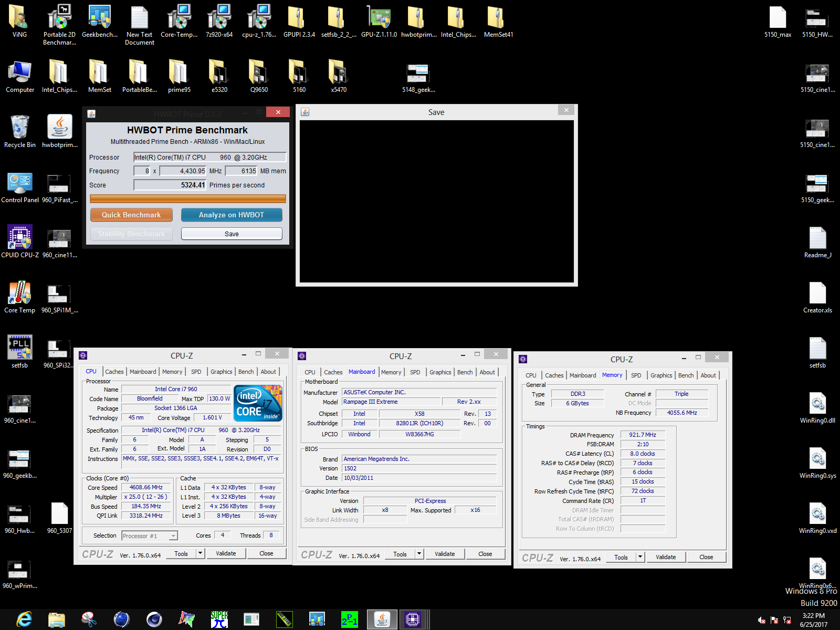Open New Text Document on desktop
Viewport: 840px width, 630px height.
(x=140, y=24)
